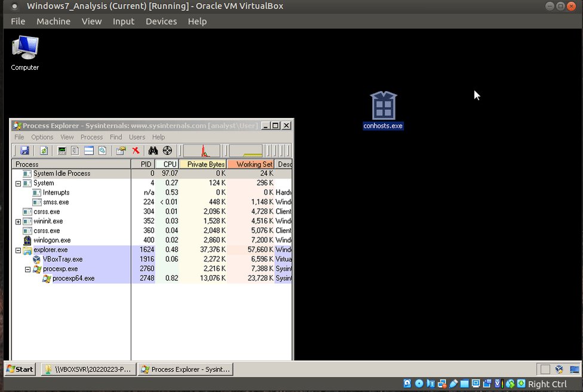Screen dimensions: 583x392
Task: Select the procexp64.exe process row
Action: point(152,279)
